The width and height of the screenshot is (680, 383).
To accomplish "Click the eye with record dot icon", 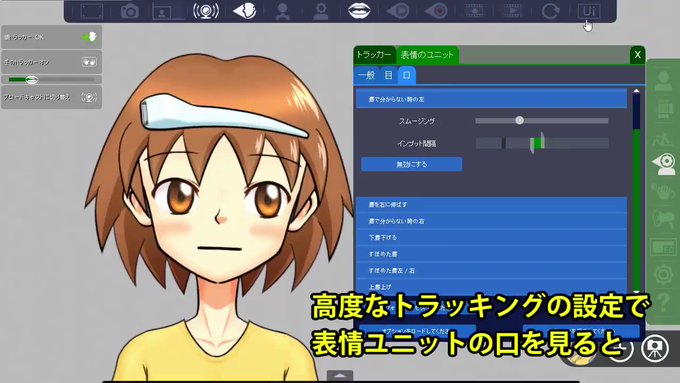I will click(436, 11).
